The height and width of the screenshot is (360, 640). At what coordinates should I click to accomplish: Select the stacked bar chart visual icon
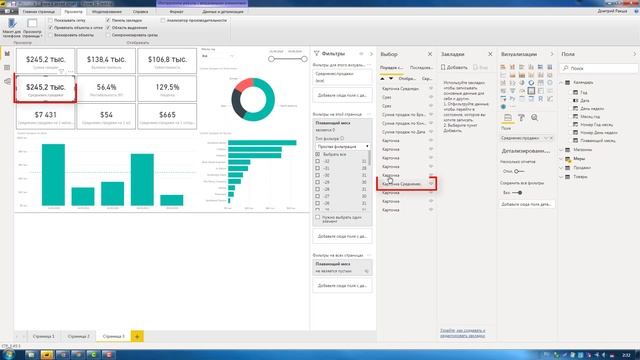point(503,67)
